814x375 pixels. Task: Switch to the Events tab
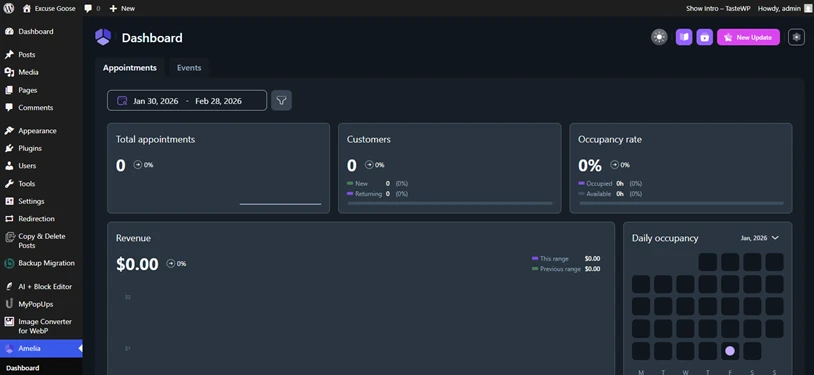[x=189, y=68]
